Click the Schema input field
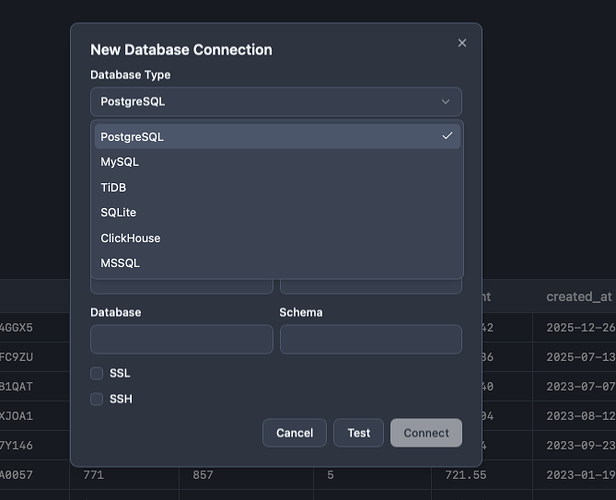This screenshot has width=616, height=500. coord(370,339)
